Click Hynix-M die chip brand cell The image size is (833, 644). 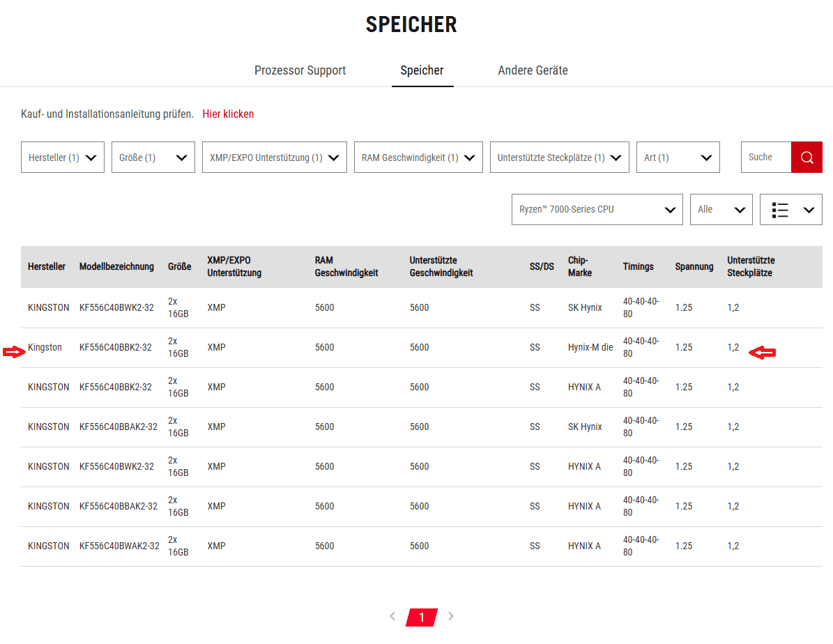click(590, 347)
